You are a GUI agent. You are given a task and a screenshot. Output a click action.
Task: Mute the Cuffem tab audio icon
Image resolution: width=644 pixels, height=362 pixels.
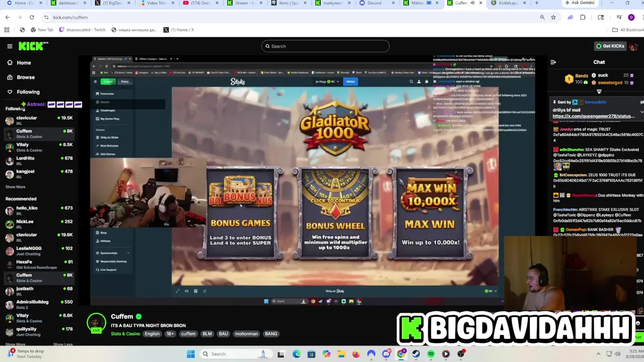(x=472, y=3)
